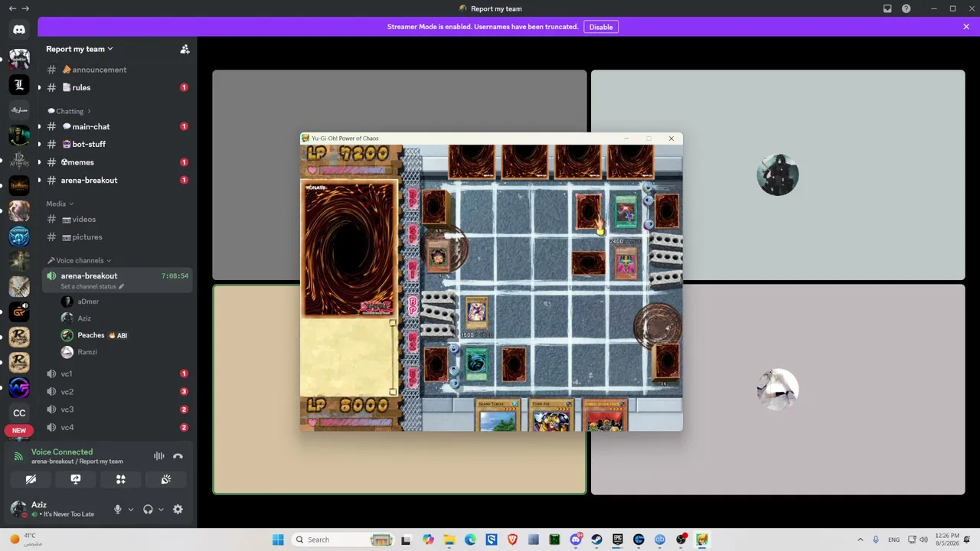Image resolution: width=980 pixels, height=551 pixels.
Task: Switch to the memes channel
Action: [117, 162]
